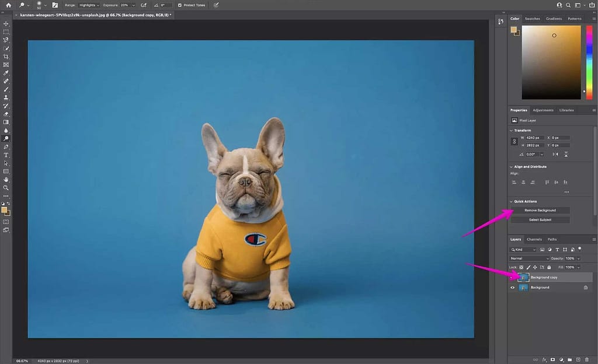Select the Lasso tool

[6, 40]
